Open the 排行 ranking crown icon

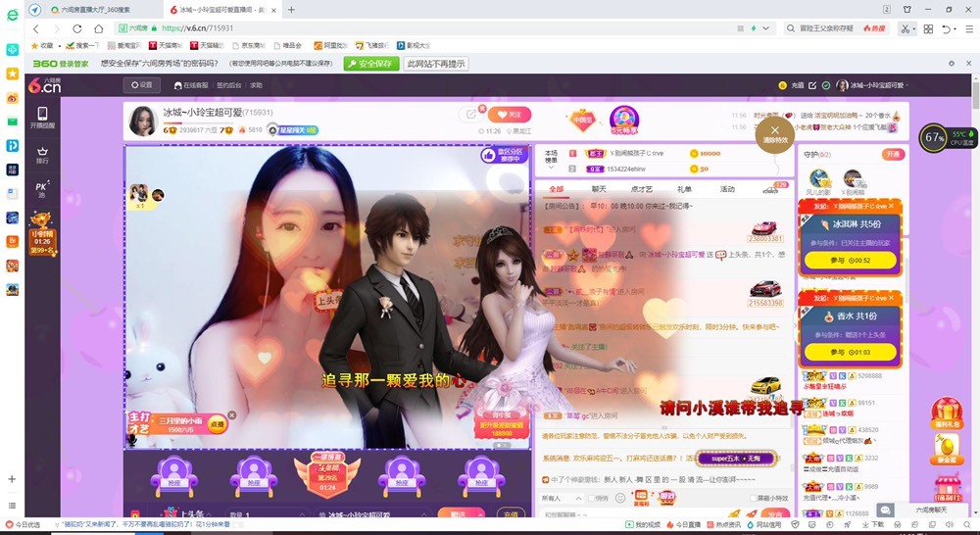[x=42, y=155]
